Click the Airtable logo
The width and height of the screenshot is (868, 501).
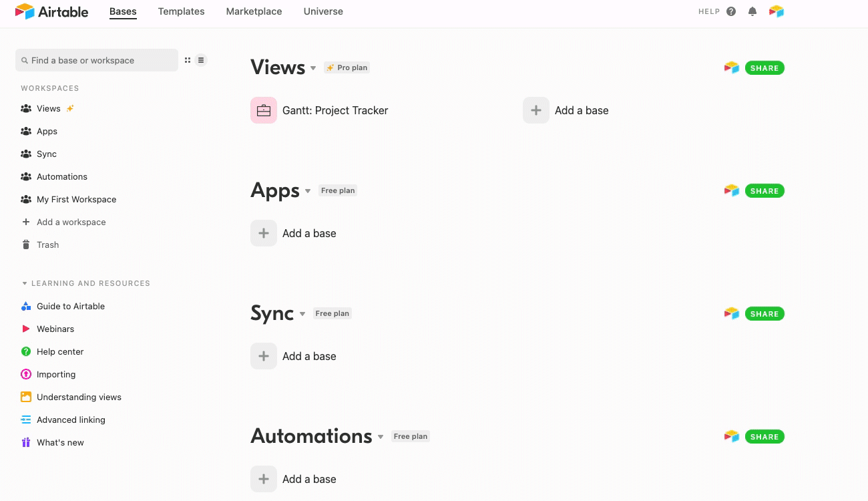pos(51,11)
